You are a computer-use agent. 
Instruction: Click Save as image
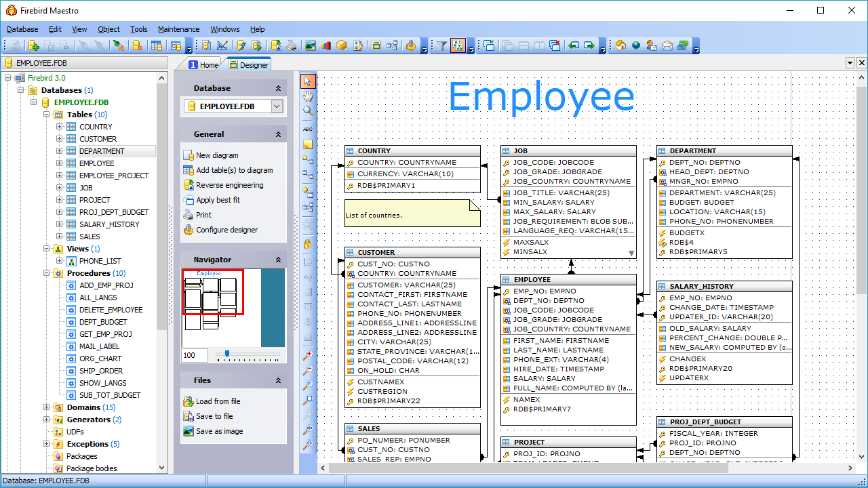point(218,431)
